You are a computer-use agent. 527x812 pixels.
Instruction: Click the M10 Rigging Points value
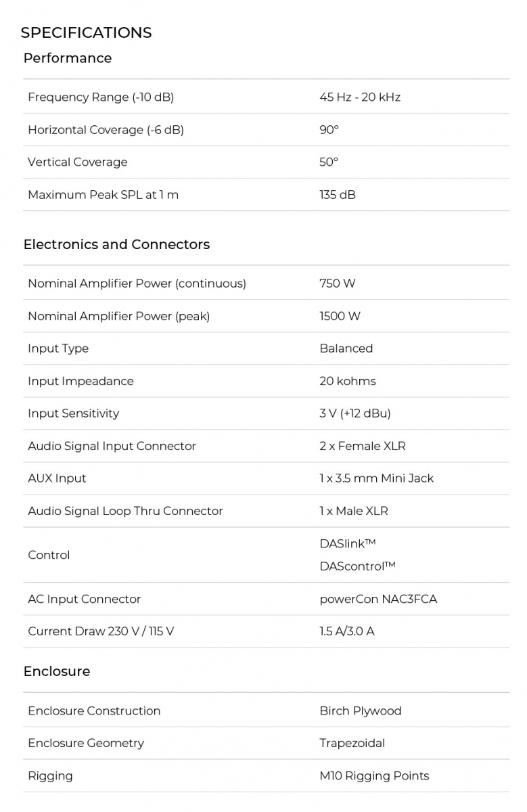pos(374,776)
